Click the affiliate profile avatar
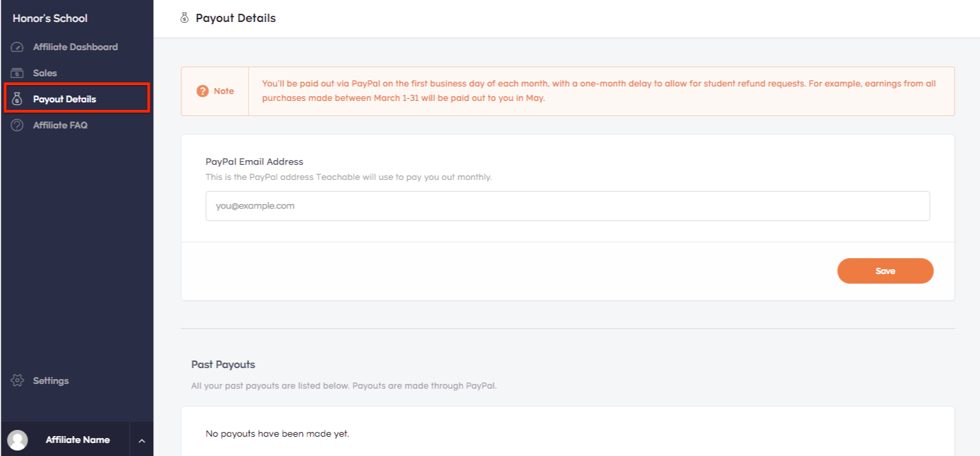This screenshot has height=456, width=980. click(x=18, y=440)
